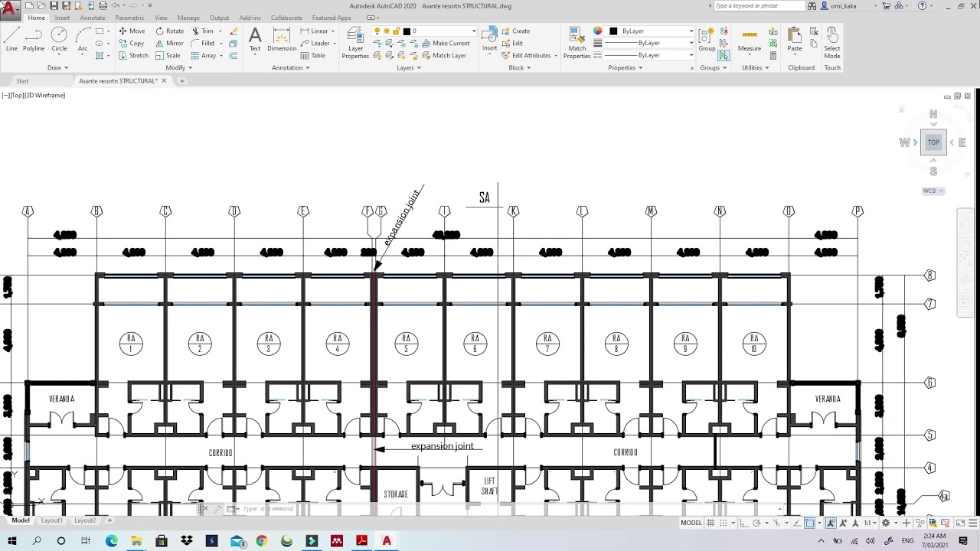Image resolution: width=980 pixels, height=551 pixels.
Task: Click the TOP face of ViewCube
Action: point(933,142)
